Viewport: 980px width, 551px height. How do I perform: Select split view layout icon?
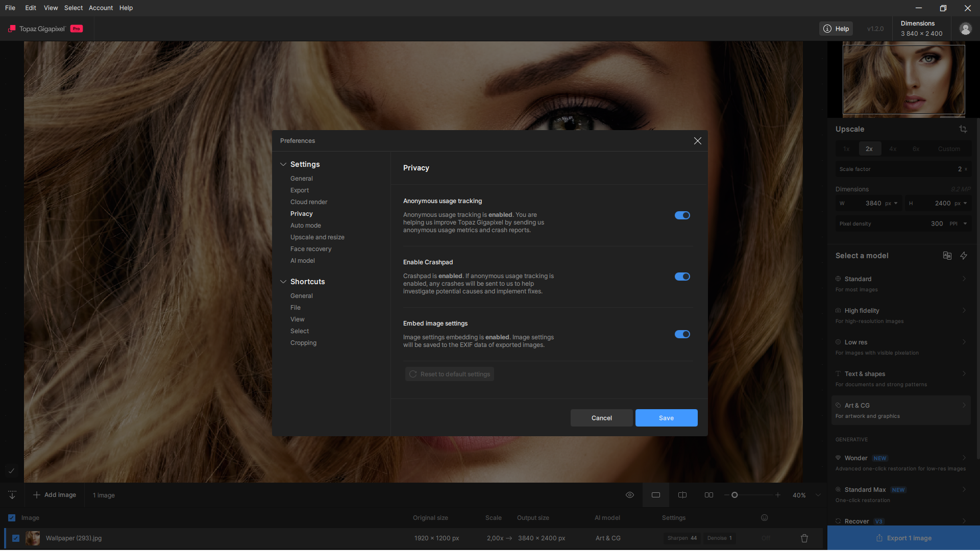point(682,495)
